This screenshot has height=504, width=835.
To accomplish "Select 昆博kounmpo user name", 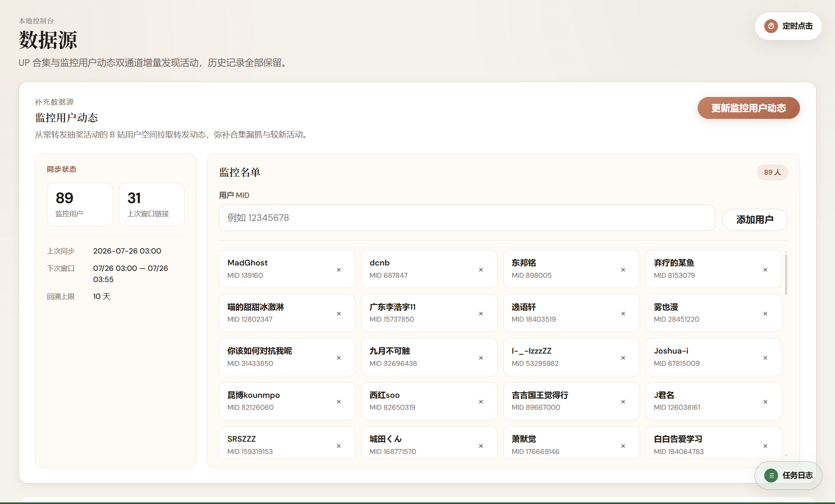I will point(254,395).
